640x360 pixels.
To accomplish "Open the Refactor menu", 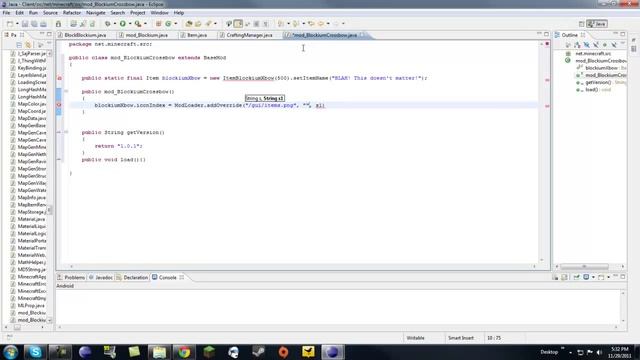I will tap(72, 13).
